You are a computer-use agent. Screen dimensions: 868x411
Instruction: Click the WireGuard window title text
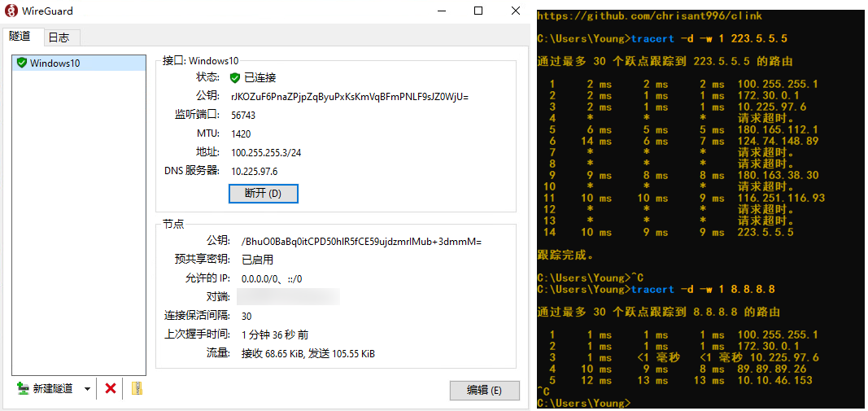point(48,11)
